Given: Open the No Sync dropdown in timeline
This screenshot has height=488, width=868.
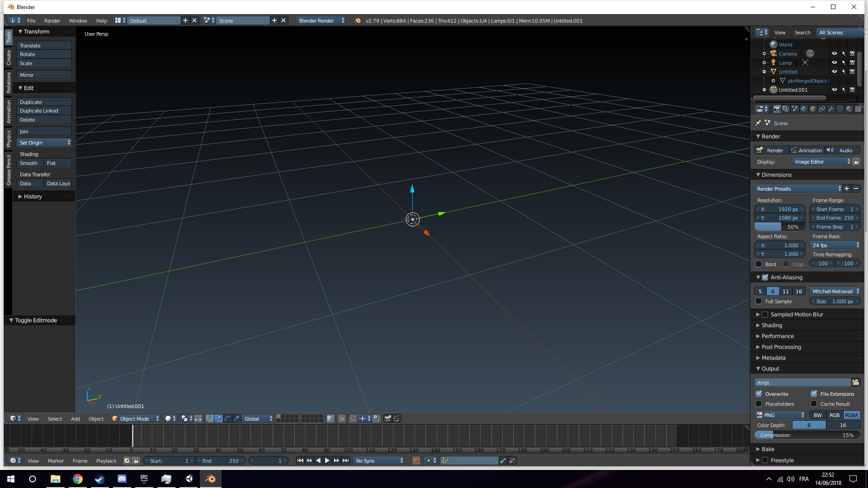Looking at the screenshot, I should pyautogui.click(x=378, y=460).
